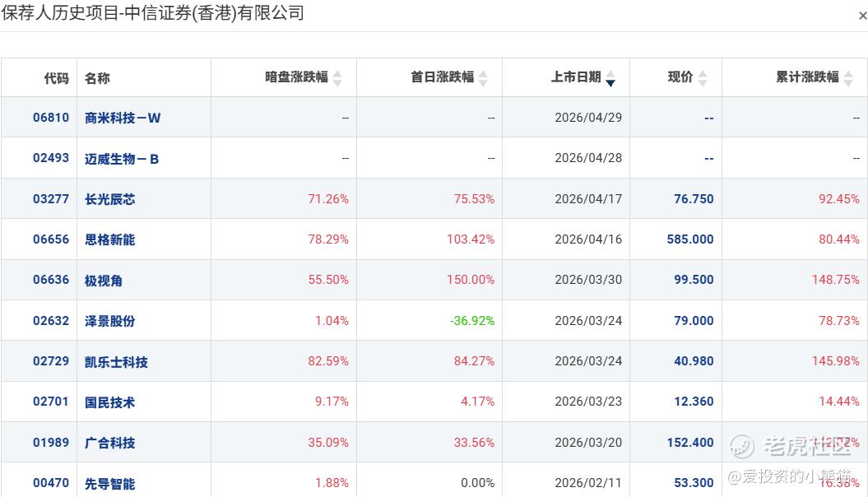Select 泽景股份 first-day change -36.92%
Screen dimensions: 868x497
pyautogui.click(x=472, y=320)
